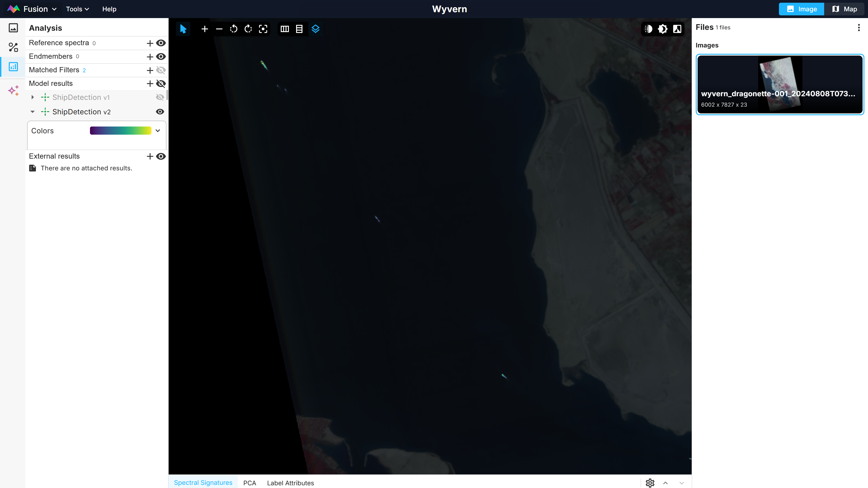Toggle the layers overlay icon
Viewport: 868px width, 488px height.
(315, 29)
